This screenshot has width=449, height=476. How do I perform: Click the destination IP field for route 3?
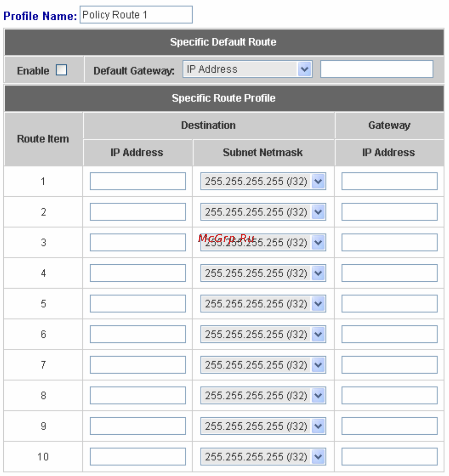[x=138, y=242]
